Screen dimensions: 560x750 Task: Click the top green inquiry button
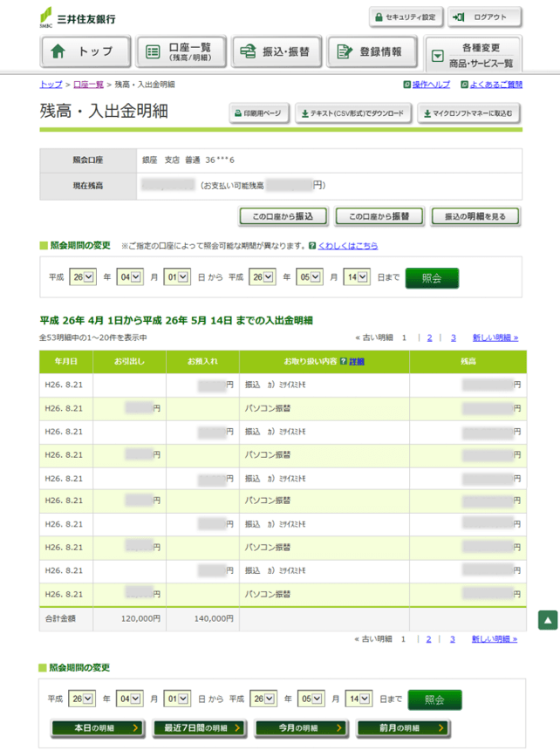[431, 277]
